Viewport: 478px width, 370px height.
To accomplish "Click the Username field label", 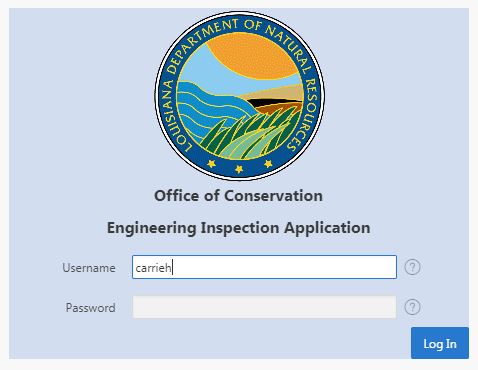I will [89, 268].
